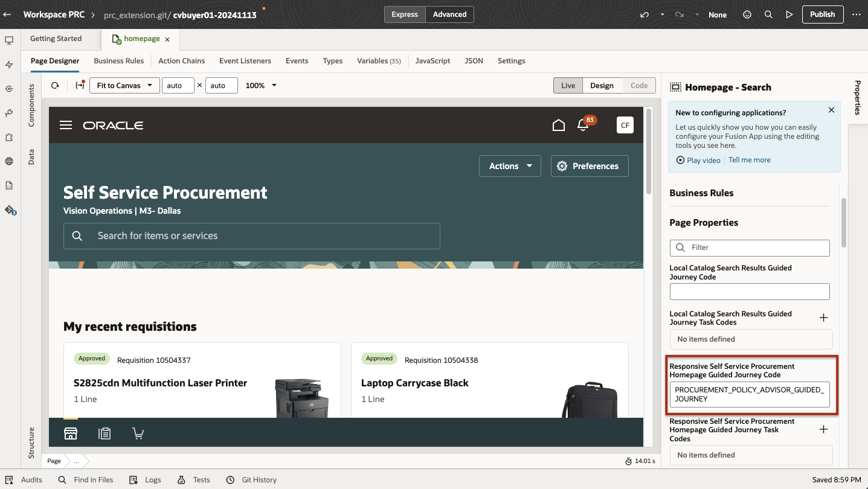868x489 pixels.
Task: Click the canvas height auto field
Action: point(222,86)
